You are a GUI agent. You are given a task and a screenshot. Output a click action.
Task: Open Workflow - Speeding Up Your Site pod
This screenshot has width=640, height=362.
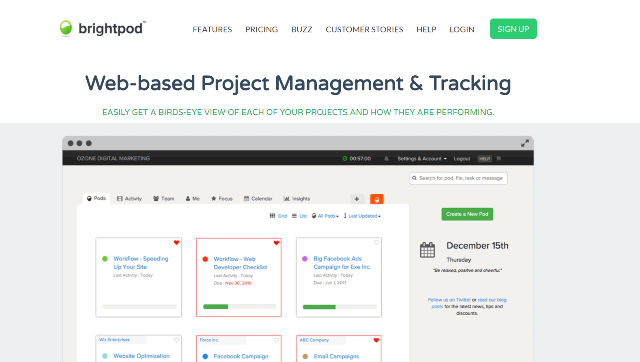(x=141, y=263)
